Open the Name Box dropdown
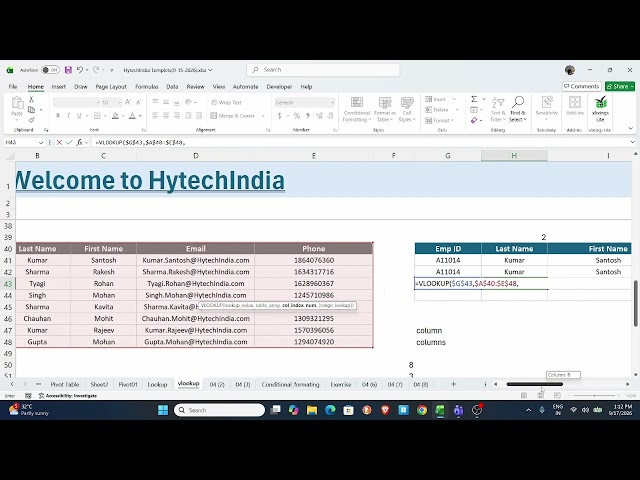The image size is (640, 480). point(41,142)
